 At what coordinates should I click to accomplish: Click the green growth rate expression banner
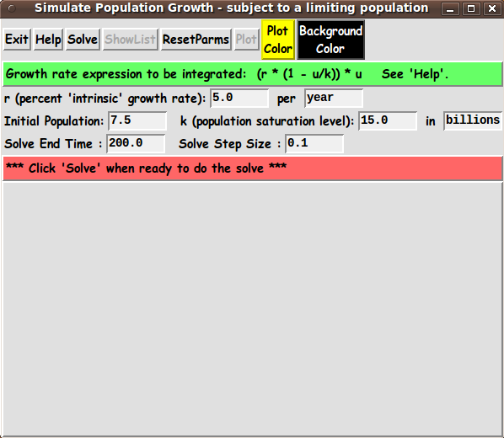tap(252, 74)
